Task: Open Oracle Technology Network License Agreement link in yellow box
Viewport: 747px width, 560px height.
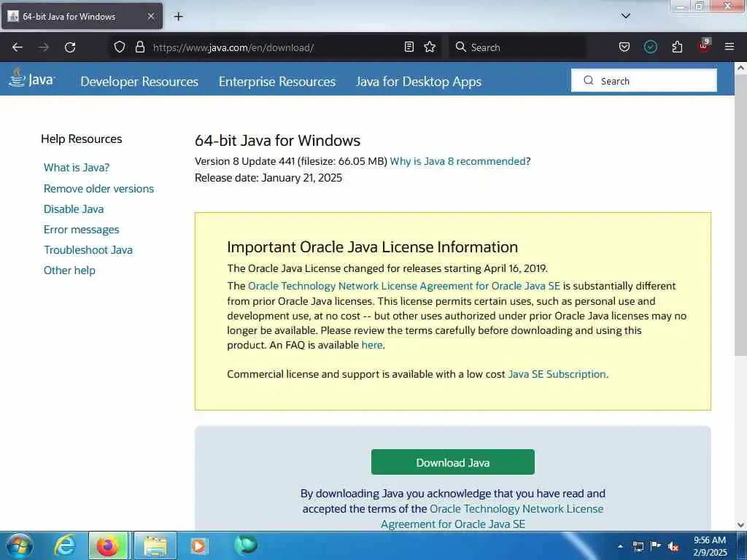Action: (404, 286)
